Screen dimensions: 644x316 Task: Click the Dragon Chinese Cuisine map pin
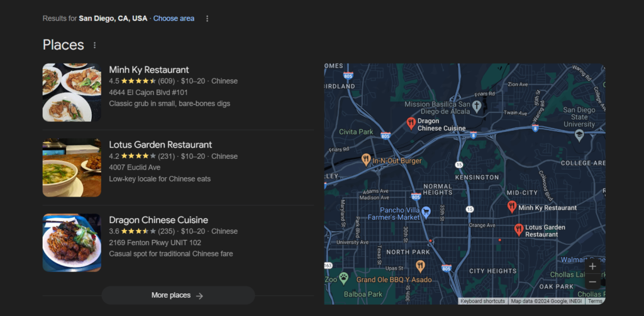(x=411, y=123)
